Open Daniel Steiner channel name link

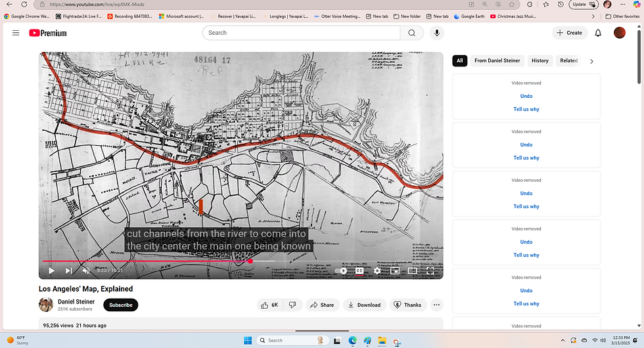point(76,301)
